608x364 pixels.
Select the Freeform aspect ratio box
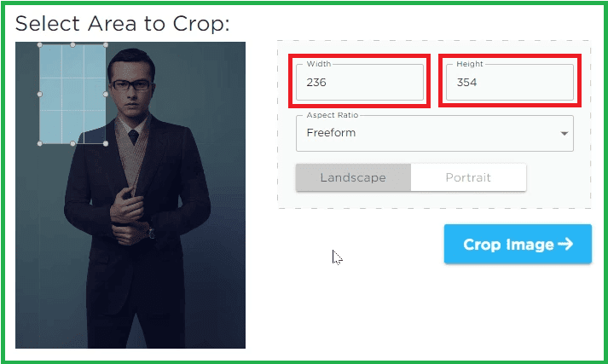pos(435,133)
